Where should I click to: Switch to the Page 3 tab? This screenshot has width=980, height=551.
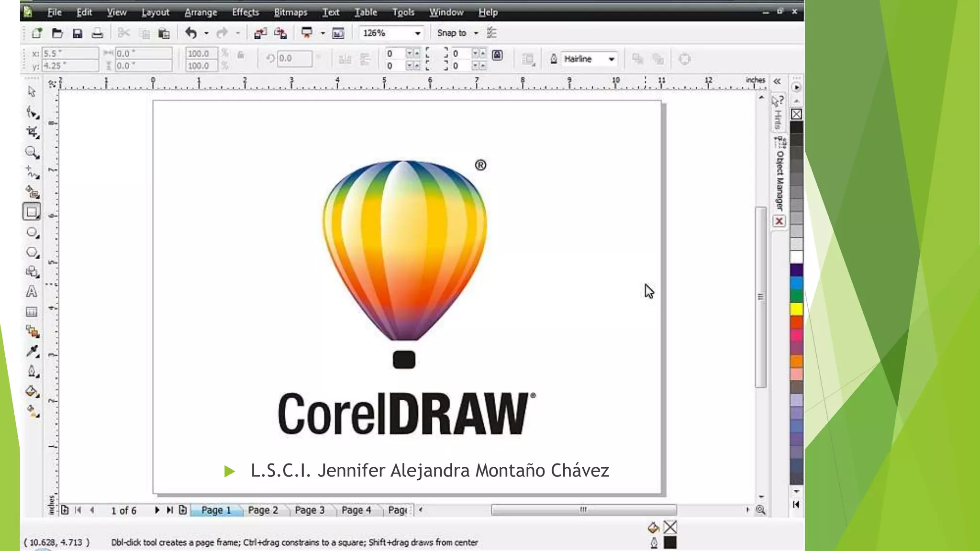pos(309,510)
